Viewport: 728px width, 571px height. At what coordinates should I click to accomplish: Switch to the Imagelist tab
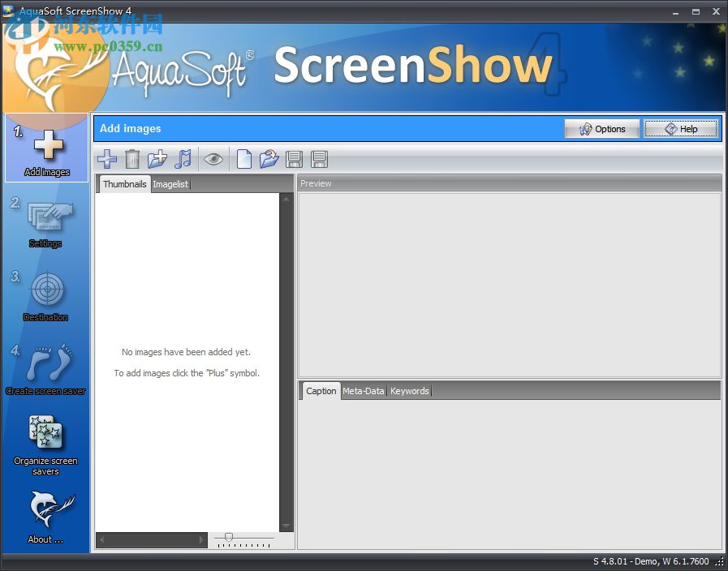tap(170, 184)
